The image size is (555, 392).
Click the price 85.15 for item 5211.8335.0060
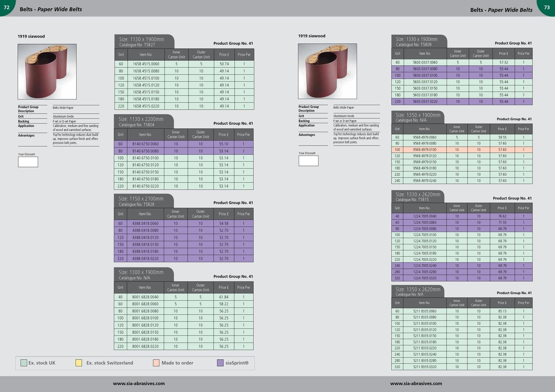502,311
